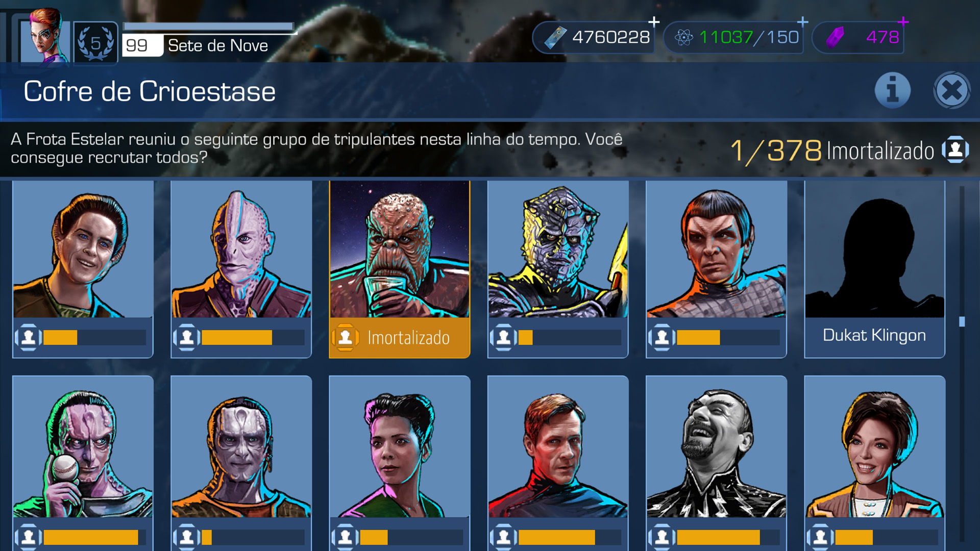Click the scrollbar handle on the right

962,321
